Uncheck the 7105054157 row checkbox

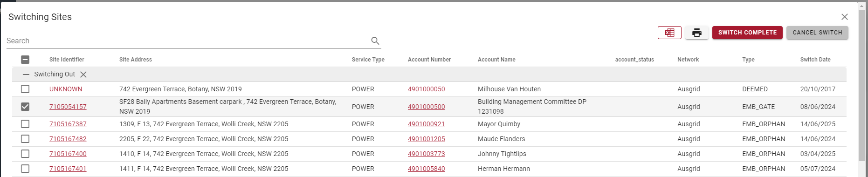[x=25, y=107]
